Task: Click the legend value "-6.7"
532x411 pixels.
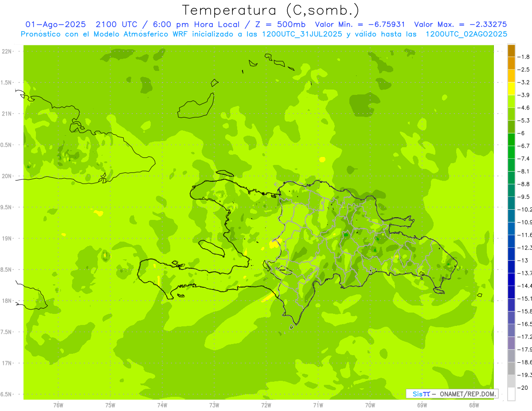Action: click(x=524, y=146)
